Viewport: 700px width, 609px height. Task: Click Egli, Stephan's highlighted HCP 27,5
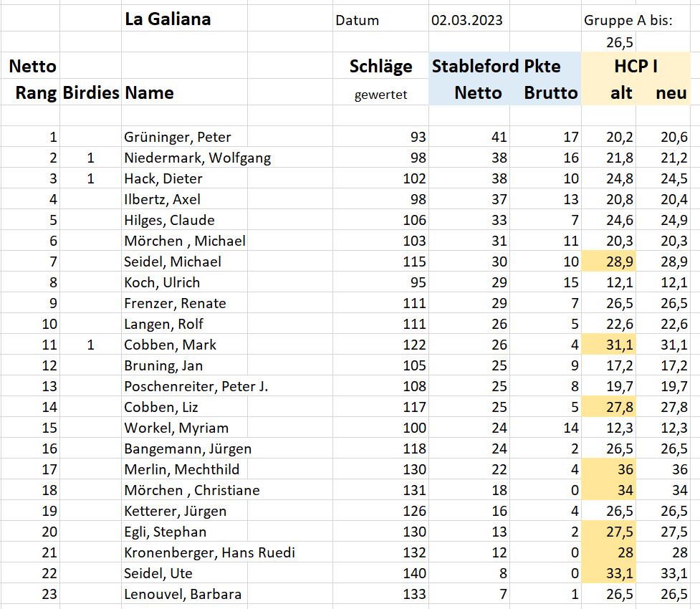point(608,532)
